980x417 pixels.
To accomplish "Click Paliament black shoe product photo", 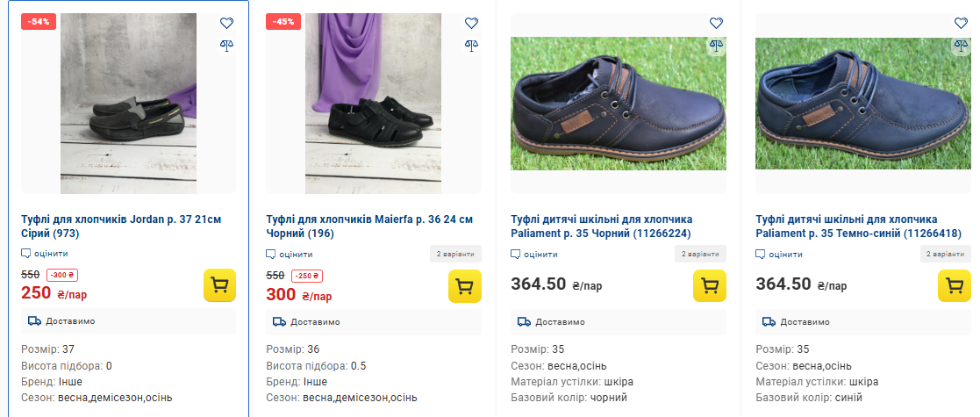I will click(x=618, y=104).
